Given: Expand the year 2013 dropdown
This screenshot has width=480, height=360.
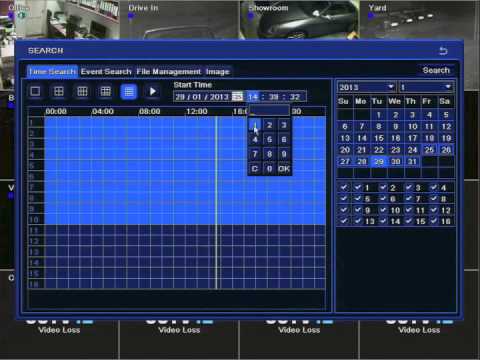Looking at the screenshot, I should (366, 87).
